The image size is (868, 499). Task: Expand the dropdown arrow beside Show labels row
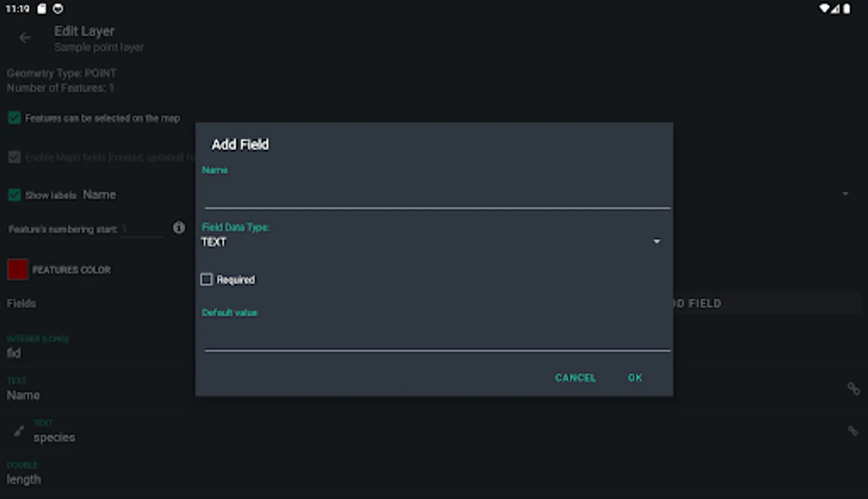(845, 194)
